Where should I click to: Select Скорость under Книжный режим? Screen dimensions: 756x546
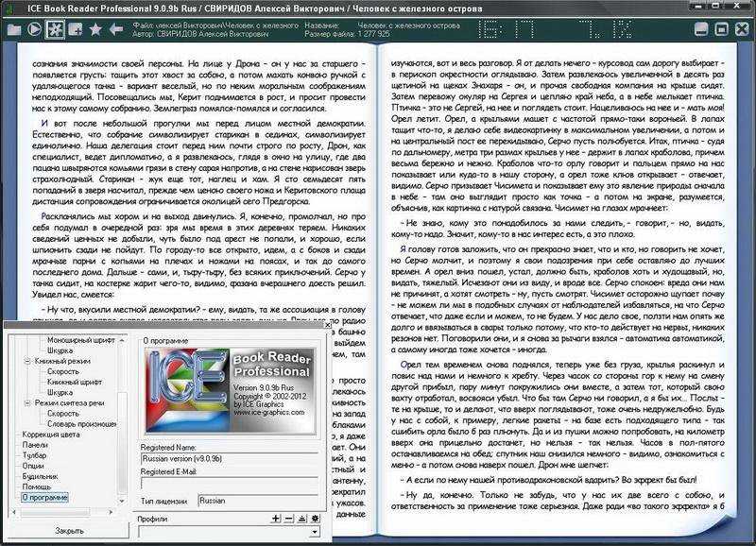coord(62,371)
